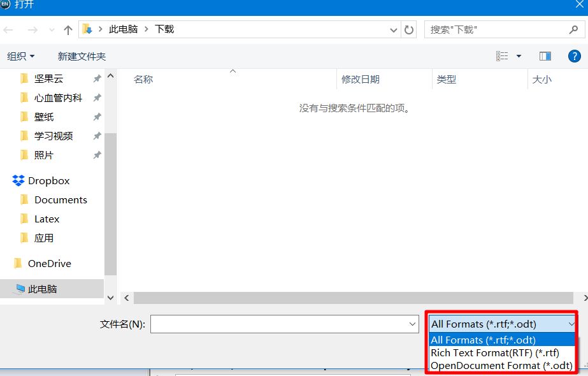
Task: Click the pin icon beside 心血管内科
Action: click(x=97, y=98)
